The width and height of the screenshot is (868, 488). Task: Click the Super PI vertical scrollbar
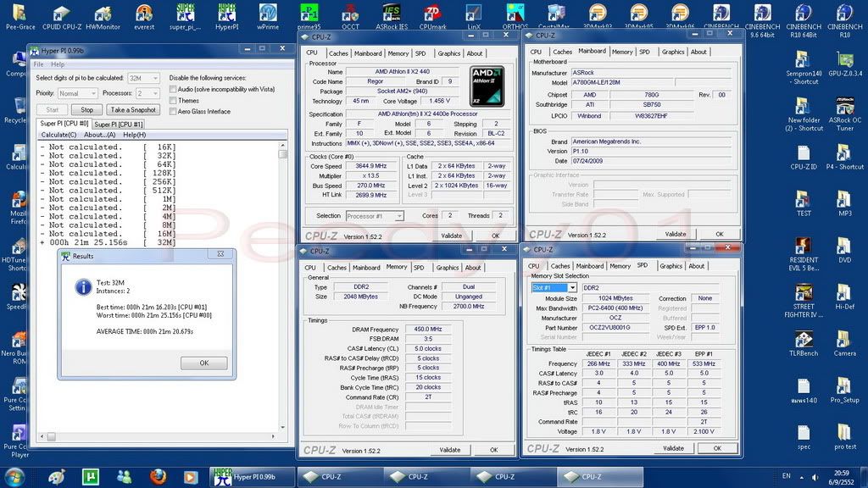[x=283, y=286]
